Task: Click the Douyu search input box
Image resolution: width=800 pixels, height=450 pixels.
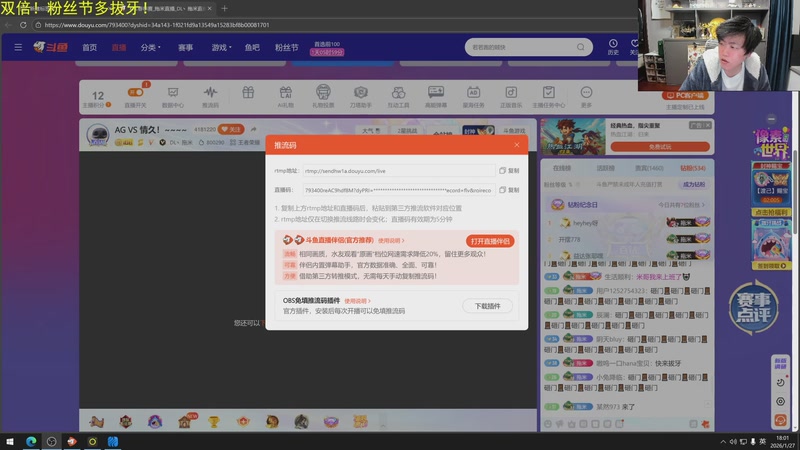Action: 520,47
